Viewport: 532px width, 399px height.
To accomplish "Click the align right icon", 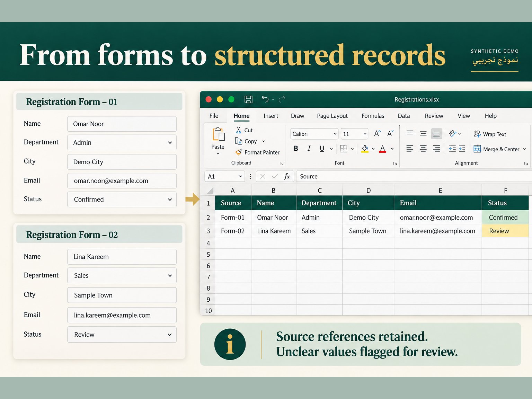I will pos(436,149).
